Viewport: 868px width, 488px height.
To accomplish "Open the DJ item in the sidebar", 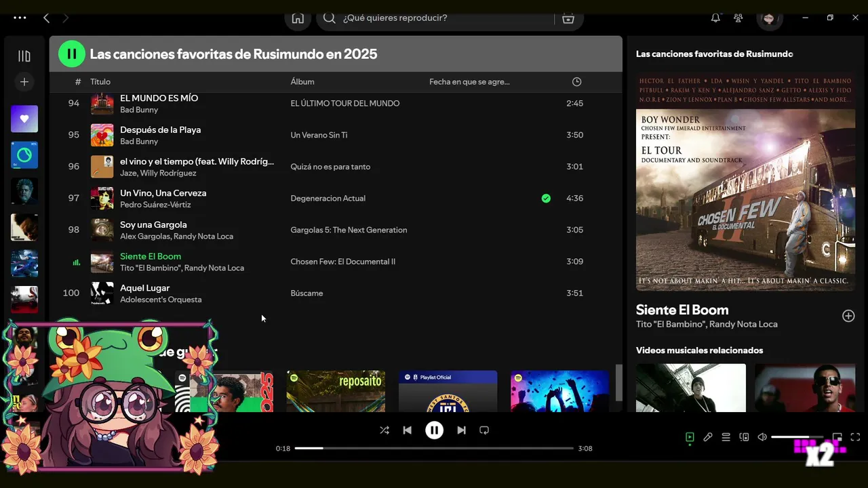I will click(x=24, y=155).
